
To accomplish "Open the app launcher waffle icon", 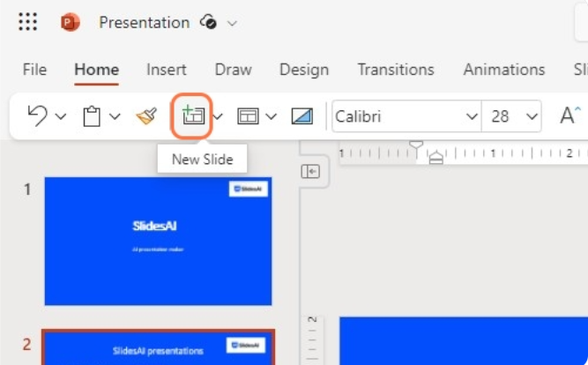I will click(x=28, y=23).
